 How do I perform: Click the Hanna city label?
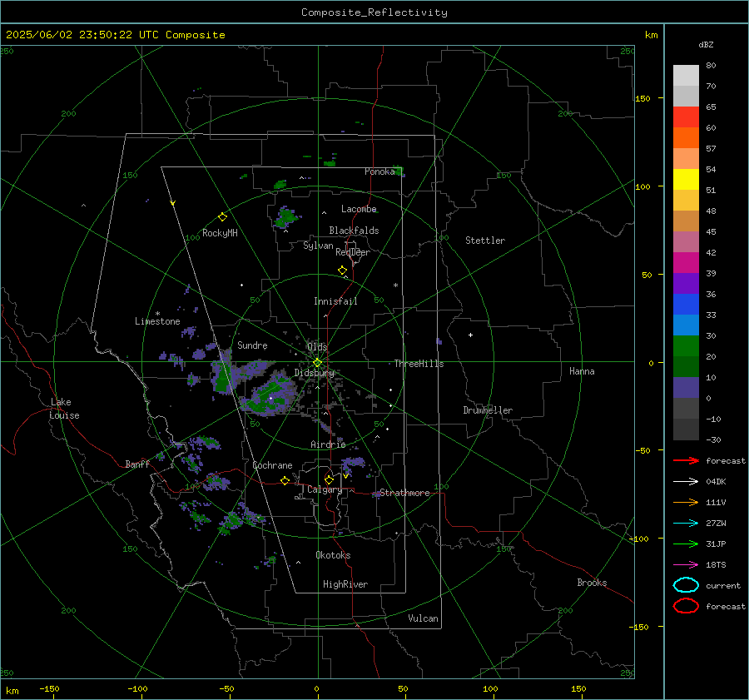[x=582, y=371]
